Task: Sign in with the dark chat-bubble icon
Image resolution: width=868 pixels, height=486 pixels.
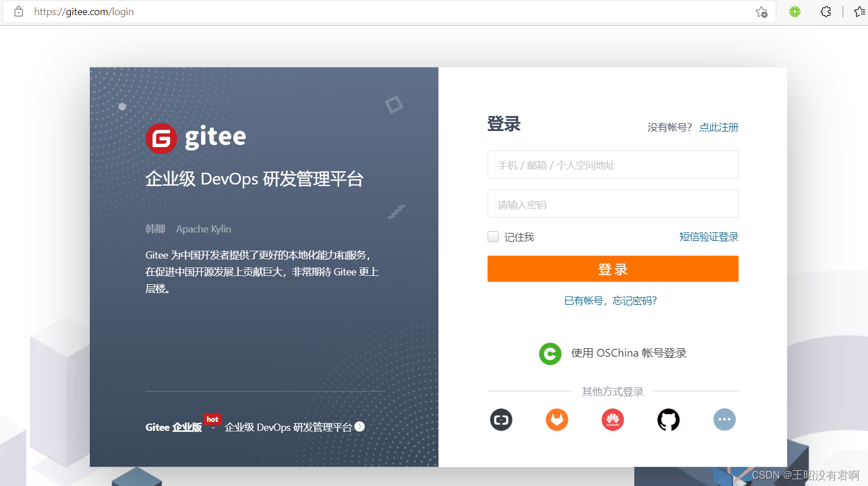Action: click(501, 420)
